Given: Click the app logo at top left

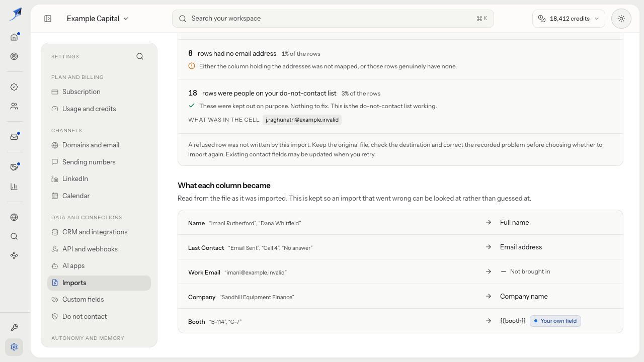Looking at the screenshot, I should (x=15, y=14).
